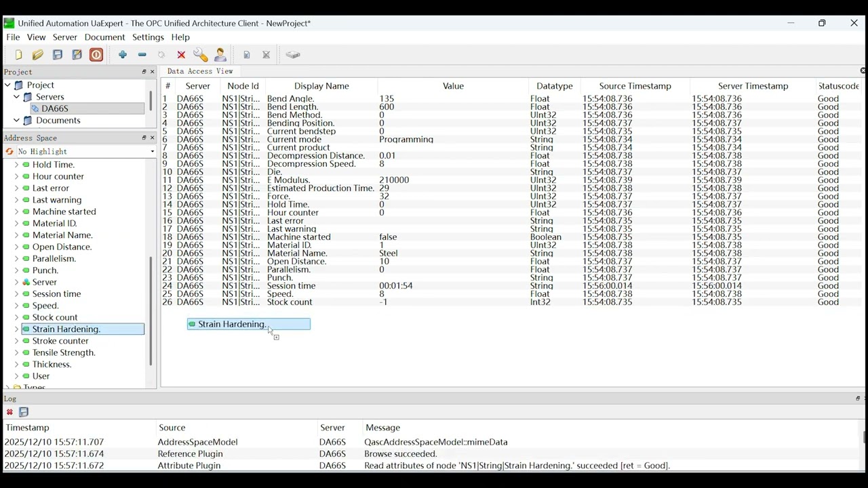Screen dimensions: 868x488
Task: Open the Server menu
Action: [65, 37]
